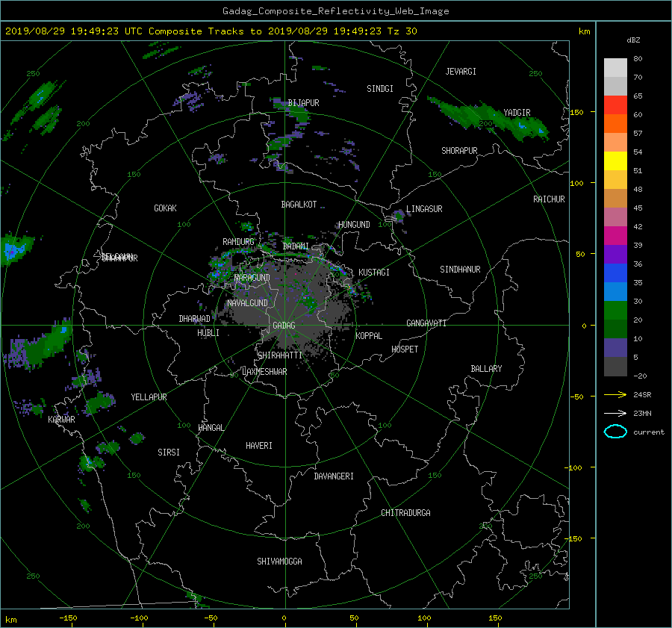This screenshot has width=672, height=628.
Task: Select the NAVALGUND label
Action: tap(247, 303)
